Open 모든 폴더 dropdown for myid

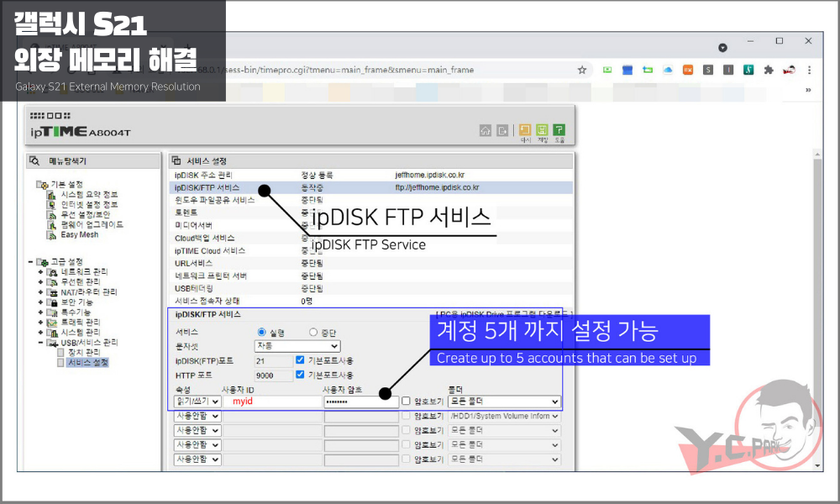(x=505, y=402)
